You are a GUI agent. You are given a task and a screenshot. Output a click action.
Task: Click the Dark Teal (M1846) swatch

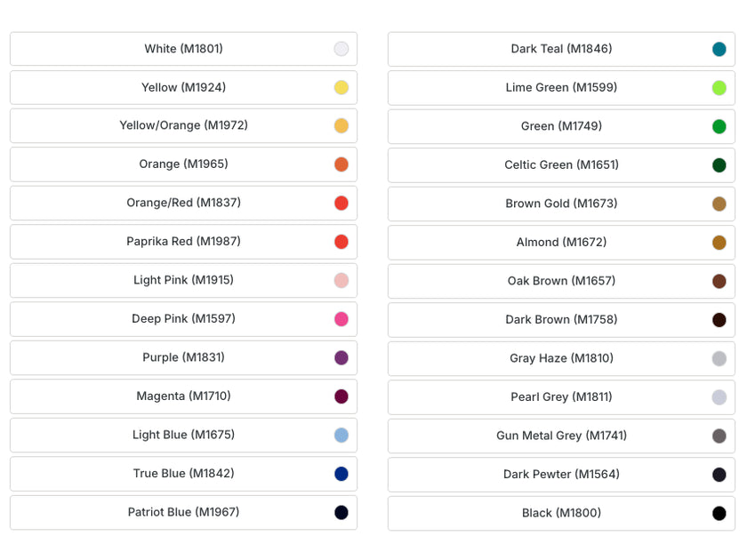point(719,50)
